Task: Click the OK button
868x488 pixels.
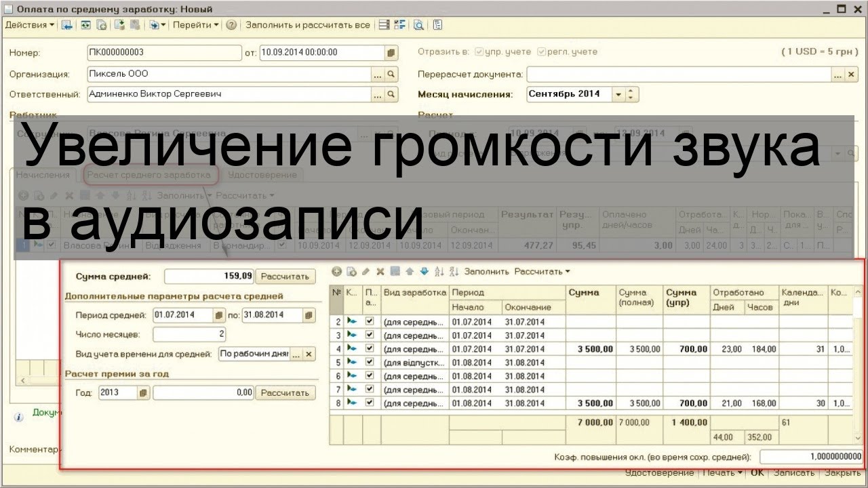Action: pos(757,472)
